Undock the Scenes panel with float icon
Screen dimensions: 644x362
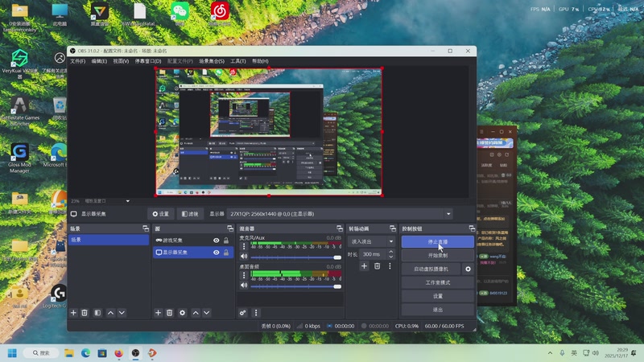pos(146,228)
